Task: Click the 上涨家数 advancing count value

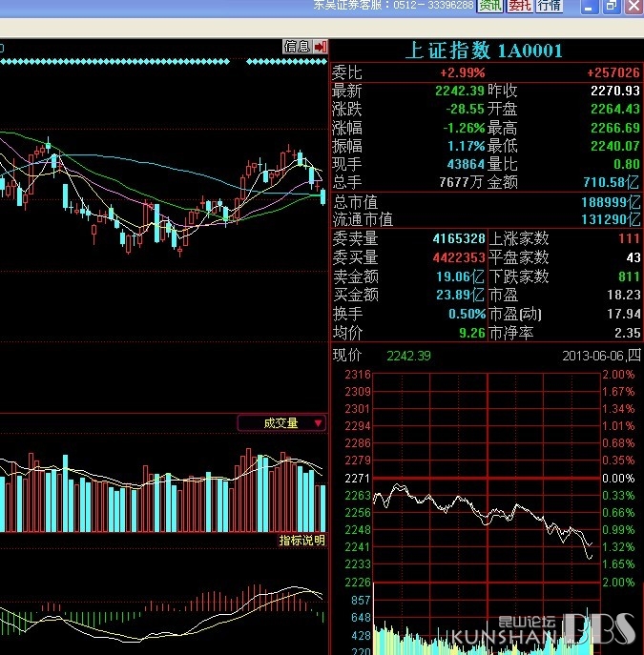Action: 628,238
